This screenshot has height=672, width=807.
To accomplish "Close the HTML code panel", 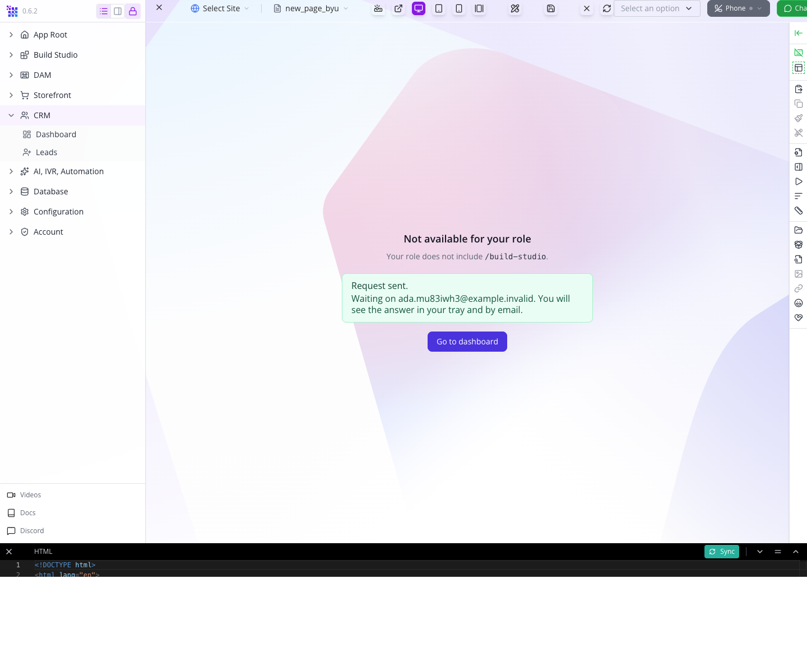I will (9, 552).
